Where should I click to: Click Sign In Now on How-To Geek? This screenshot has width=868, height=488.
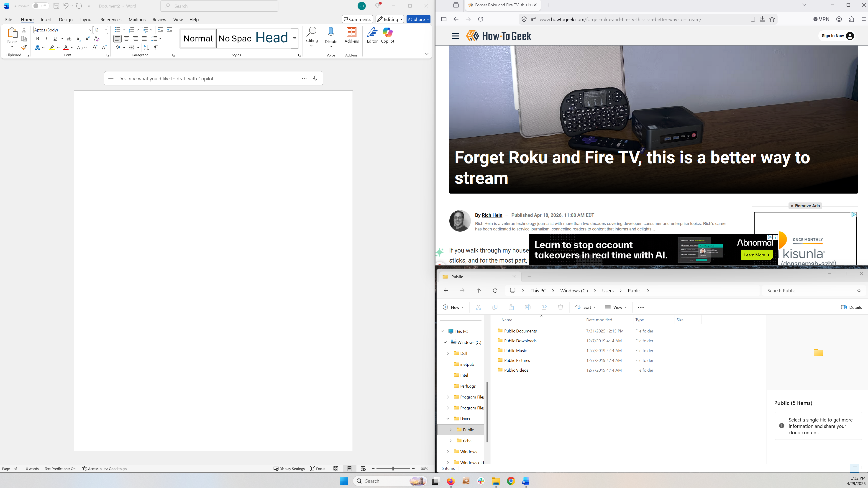[x=837, y=36]
